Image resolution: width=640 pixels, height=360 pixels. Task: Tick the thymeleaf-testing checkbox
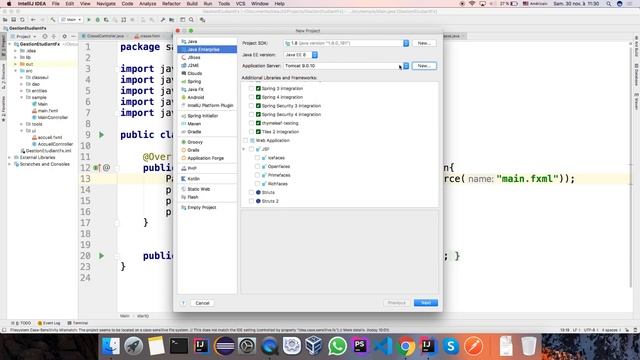(x=251, y=123)
